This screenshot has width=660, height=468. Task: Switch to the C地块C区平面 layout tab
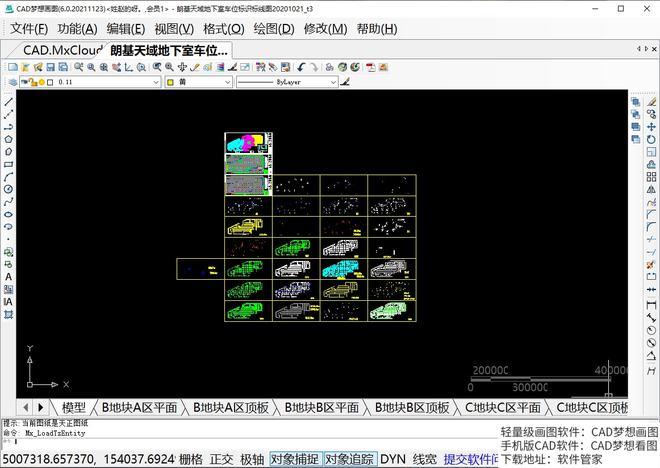[503, 407]
